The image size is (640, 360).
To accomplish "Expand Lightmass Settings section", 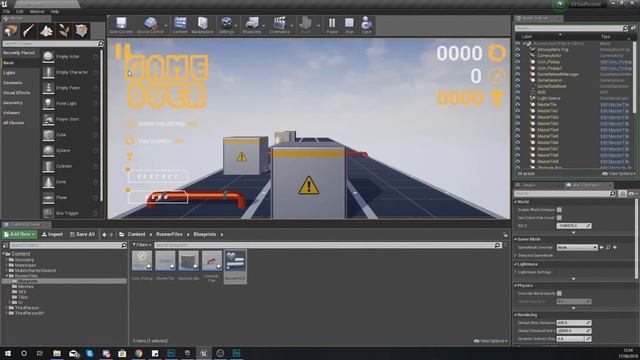I will (x=516, y=272).
